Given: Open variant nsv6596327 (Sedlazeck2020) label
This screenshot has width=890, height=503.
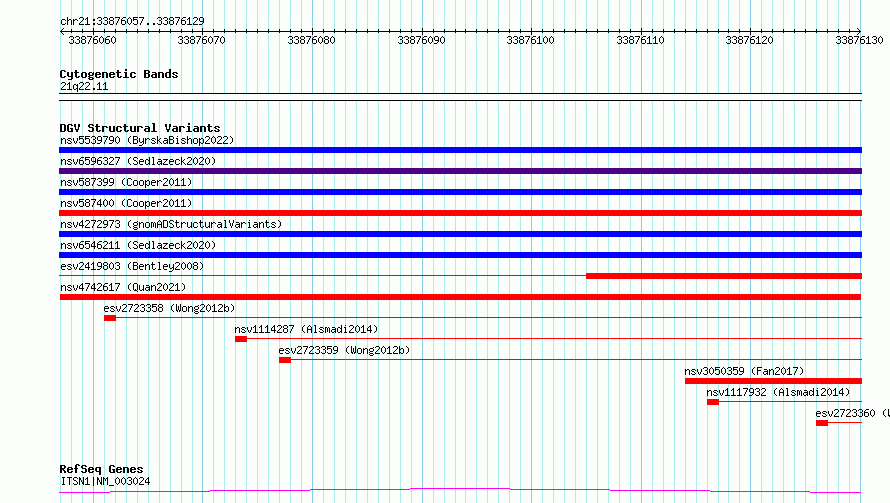Looking at the screenshot, I should 138,161.
